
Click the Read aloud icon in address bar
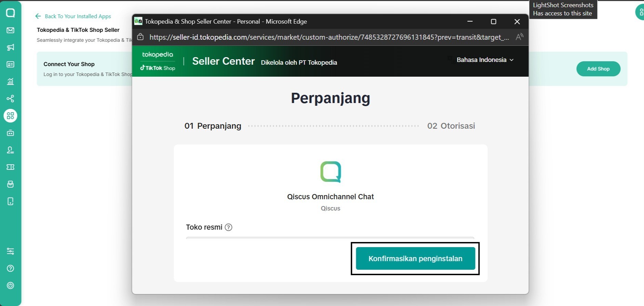(x=519, y=37)
